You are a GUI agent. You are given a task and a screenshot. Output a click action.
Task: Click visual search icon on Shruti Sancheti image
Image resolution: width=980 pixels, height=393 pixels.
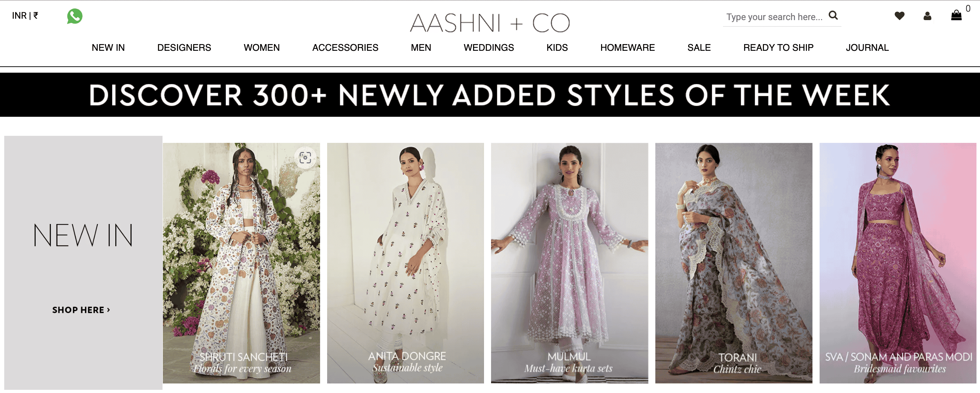tap(305, 158)
